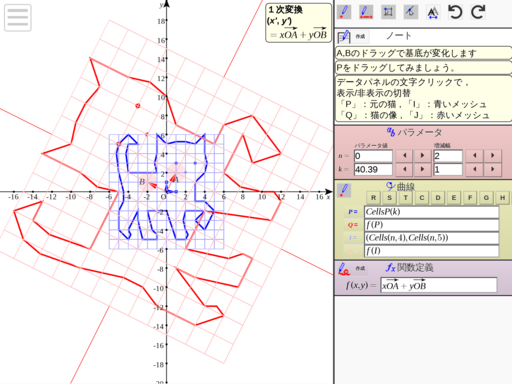Select the T curve tab button
Image resolution: width=512 pixels, height=384 pixels.
tap(406, 198)
